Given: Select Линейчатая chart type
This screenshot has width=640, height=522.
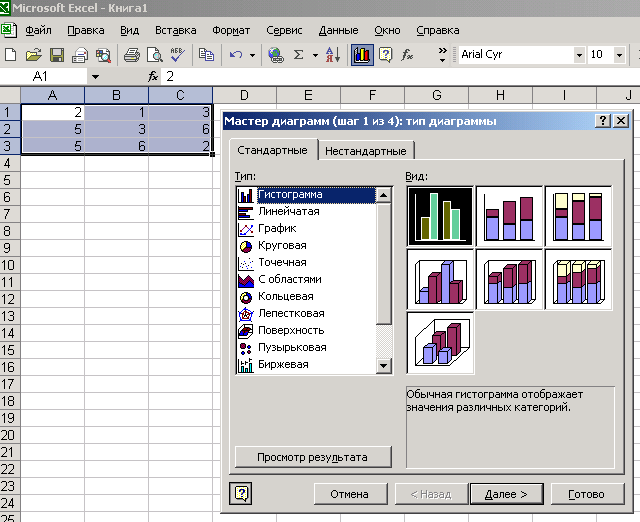Looking at the screenshot, I should point(306,211).
